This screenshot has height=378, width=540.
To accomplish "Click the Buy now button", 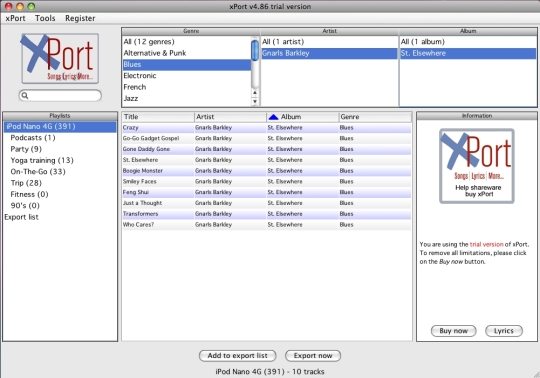I will pyautogui.click(x=453, y=331).
